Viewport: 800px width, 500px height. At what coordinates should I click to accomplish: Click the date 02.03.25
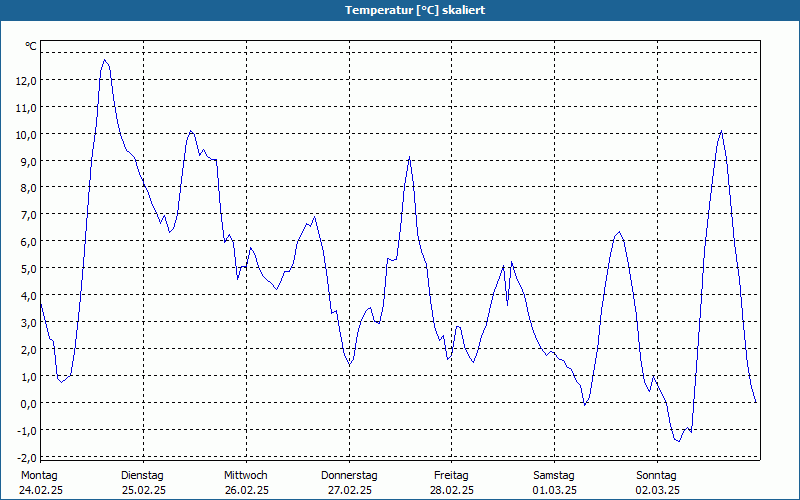[x=658, y=491]
